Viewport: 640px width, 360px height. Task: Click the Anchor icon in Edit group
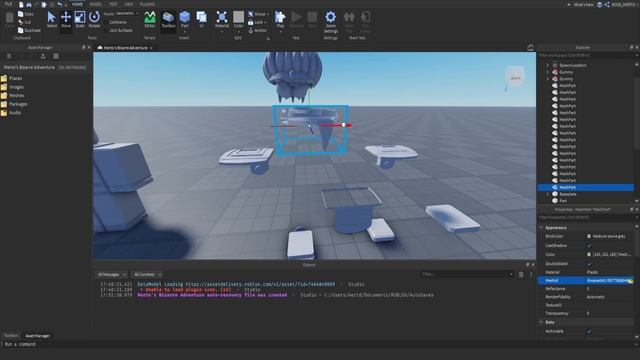pos(251,30)
